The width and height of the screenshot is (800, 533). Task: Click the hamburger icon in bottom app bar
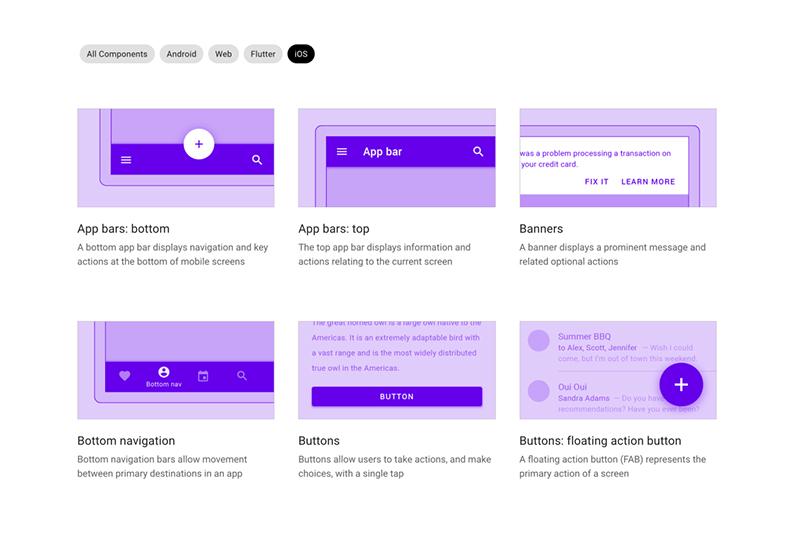point(126,160)
